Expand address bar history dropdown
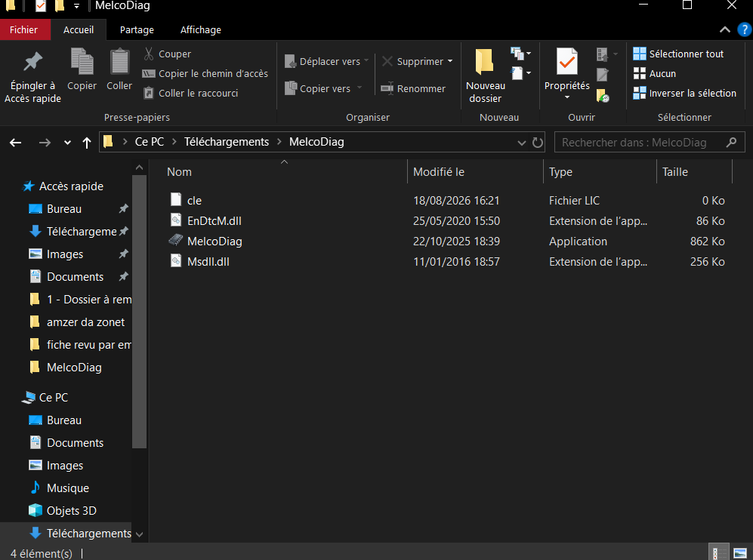 pyautogui.click(x=522, y=143)
